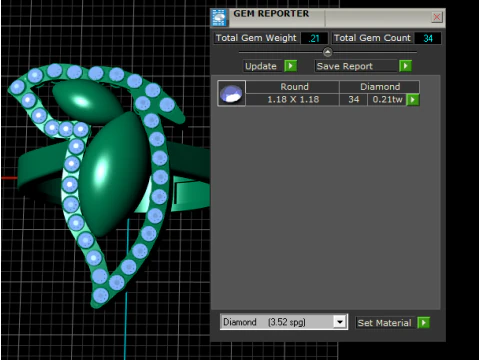Click the Set Material button label
This screenshot has width=480, height=360.
coord(385,323)
